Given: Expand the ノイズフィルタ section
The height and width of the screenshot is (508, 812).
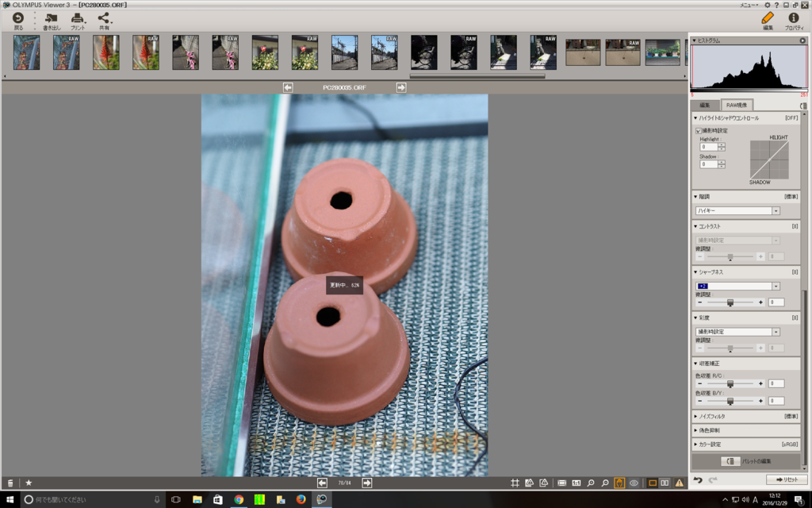Looking at the screenshot, I should coord(695,416).
